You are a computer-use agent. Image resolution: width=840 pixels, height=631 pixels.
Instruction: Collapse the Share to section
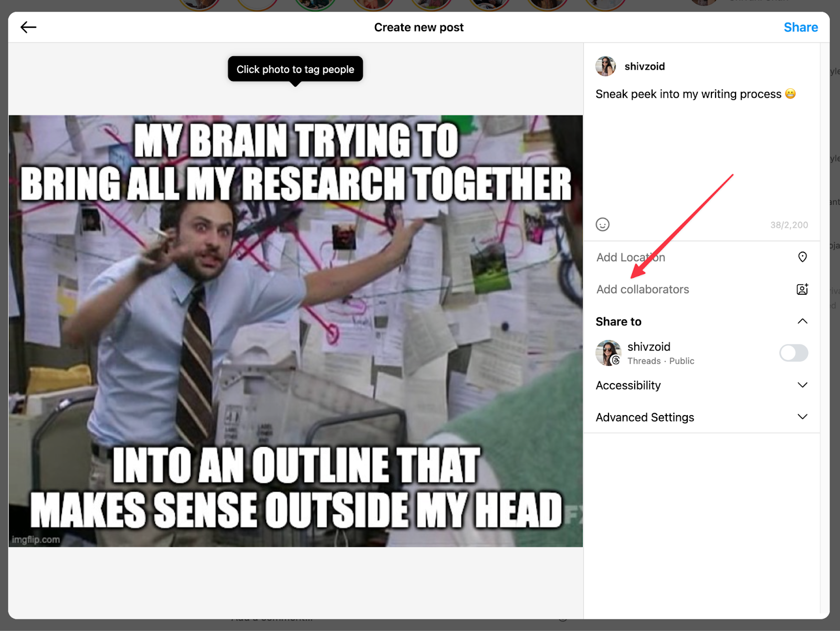[802, 321]
